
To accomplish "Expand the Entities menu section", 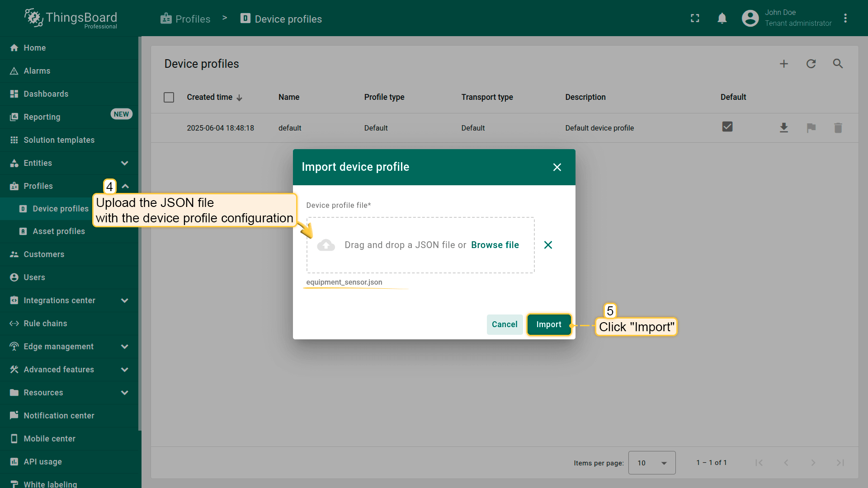I will pyautogui.click(x=125, y=163).
